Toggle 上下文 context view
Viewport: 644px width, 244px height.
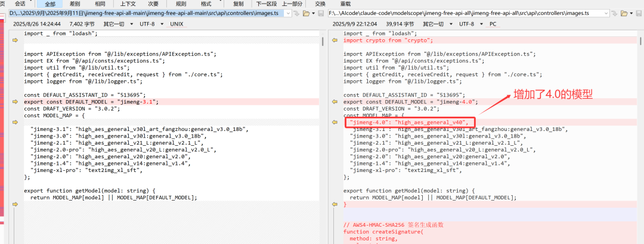tap(128, 4)
